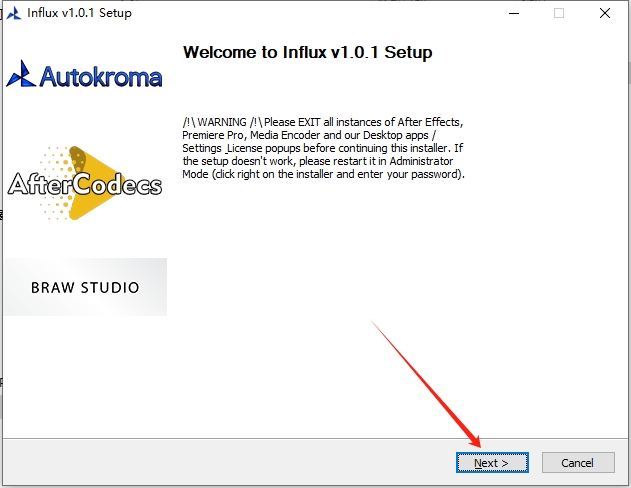Click the Autokroma title bar icon

[x=14, y=13]
